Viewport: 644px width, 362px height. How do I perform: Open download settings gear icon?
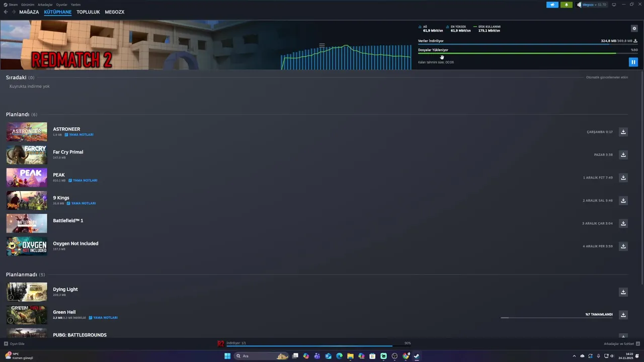pos(634,29)
